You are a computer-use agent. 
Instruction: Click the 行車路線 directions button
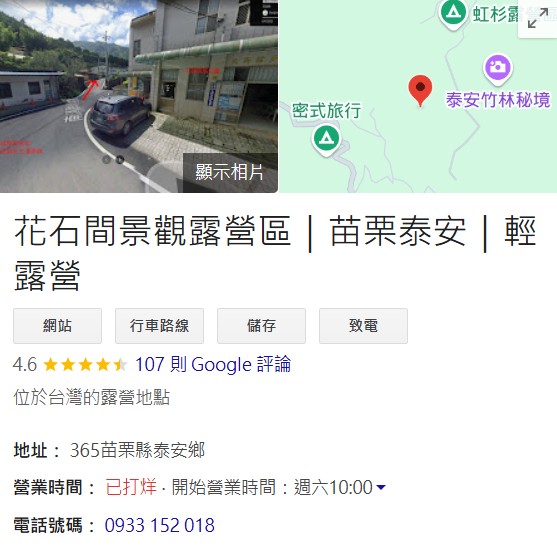coord(159,326)
